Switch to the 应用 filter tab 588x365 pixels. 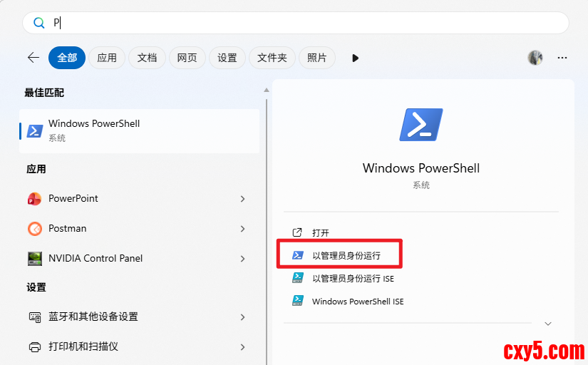(x=107, y=58)
